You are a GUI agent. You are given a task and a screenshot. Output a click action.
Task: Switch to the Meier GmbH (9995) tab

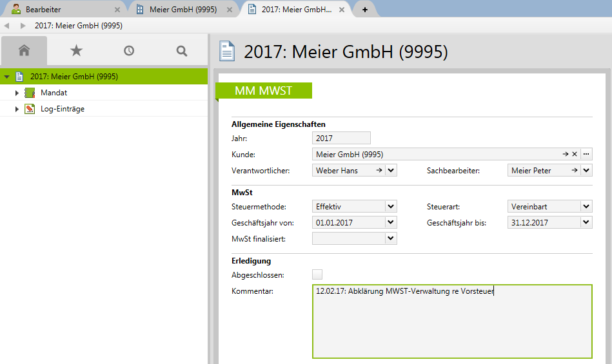click(183, 10)
